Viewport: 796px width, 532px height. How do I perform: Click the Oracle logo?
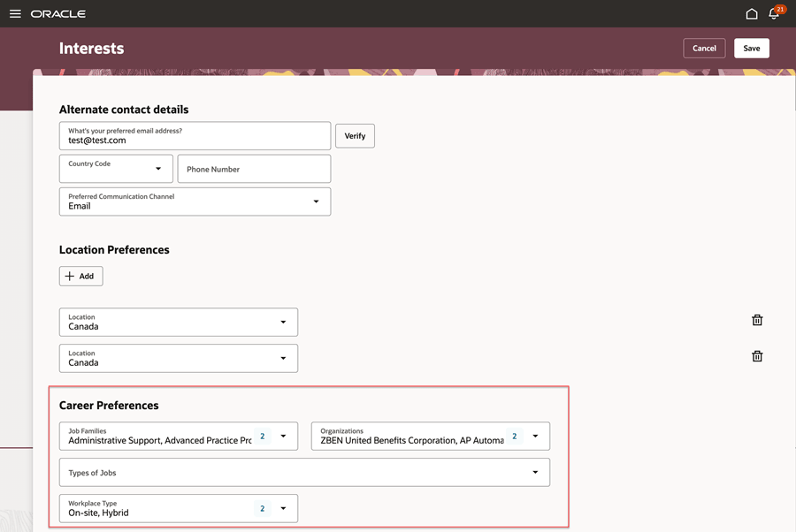(x=57, y=13)
